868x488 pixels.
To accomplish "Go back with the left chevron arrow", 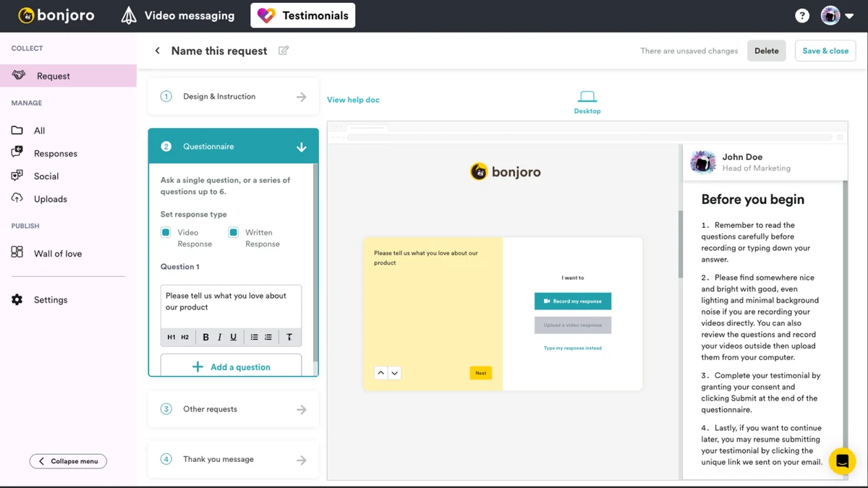I will 157,51.
